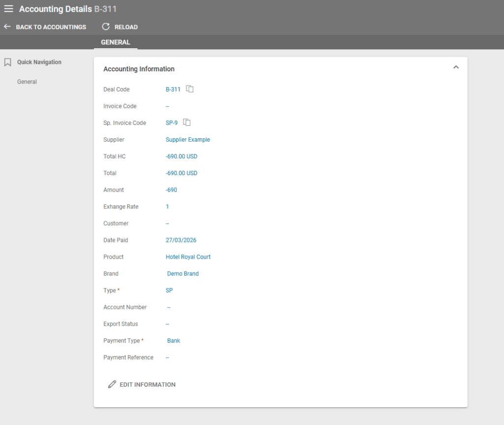Viewport: 504px width, 425px height.
Task: Click the Demo Brand value
Action: (x=183, y=273)
